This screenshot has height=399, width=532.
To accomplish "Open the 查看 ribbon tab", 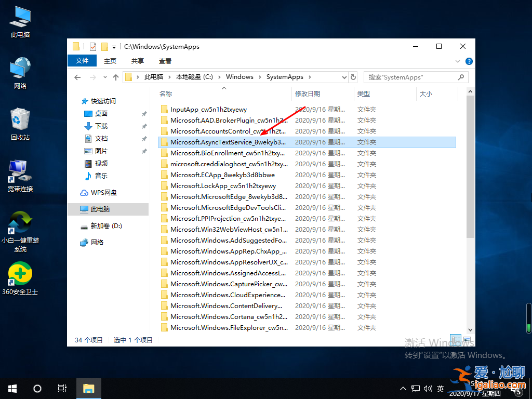I will click(x=165, y=60).
